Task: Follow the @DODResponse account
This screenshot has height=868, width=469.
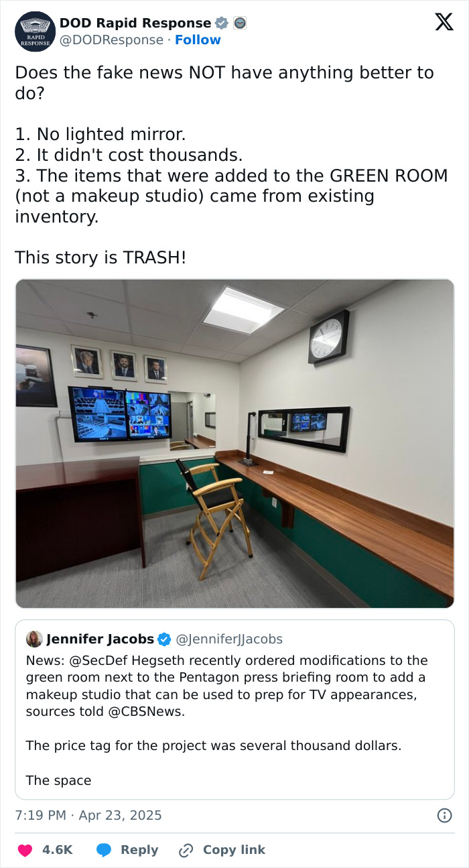Action: [x=198, y=40]
